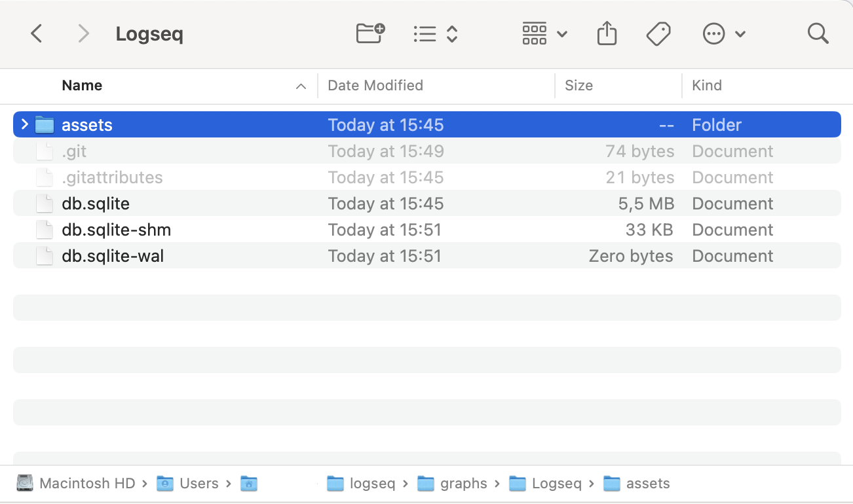Screen dimensions: 853x504
Task: Select the assets folder name
Action: pos(87,125)
